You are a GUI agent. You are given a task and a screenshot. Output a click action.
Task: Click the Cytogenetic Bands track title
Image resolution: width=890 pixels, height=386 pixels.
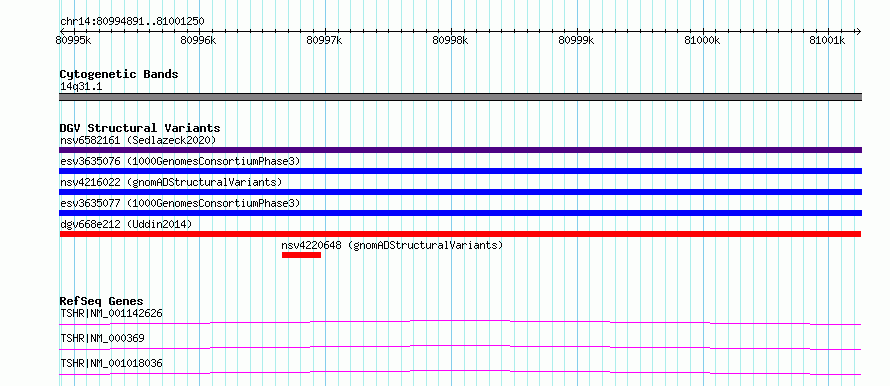point(119,74)
